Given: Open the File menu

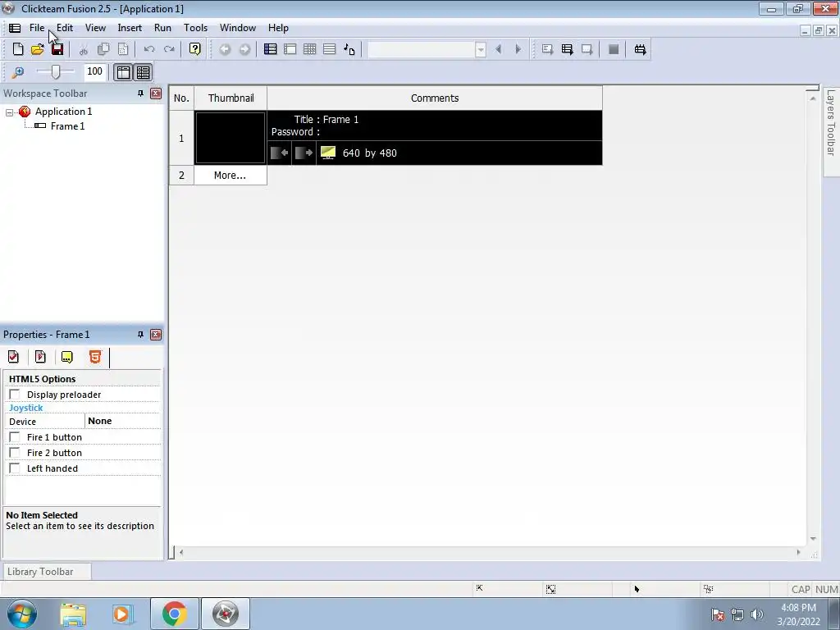Looking at the screenshot, I should pos(37,28).
